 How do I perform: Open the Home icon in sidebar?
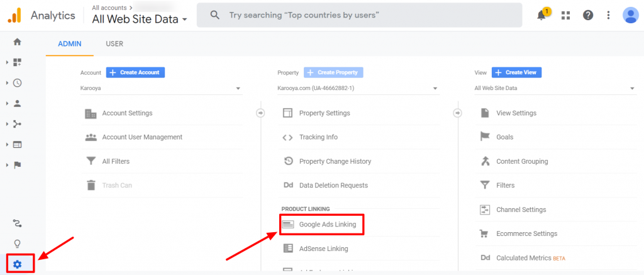17,42
